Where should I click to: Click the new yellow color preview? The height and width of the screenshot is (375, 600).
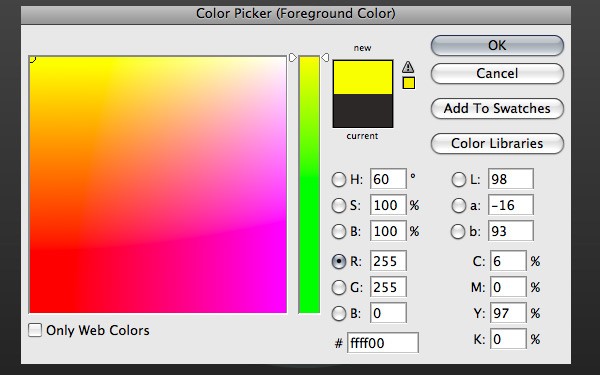(363, 77)
